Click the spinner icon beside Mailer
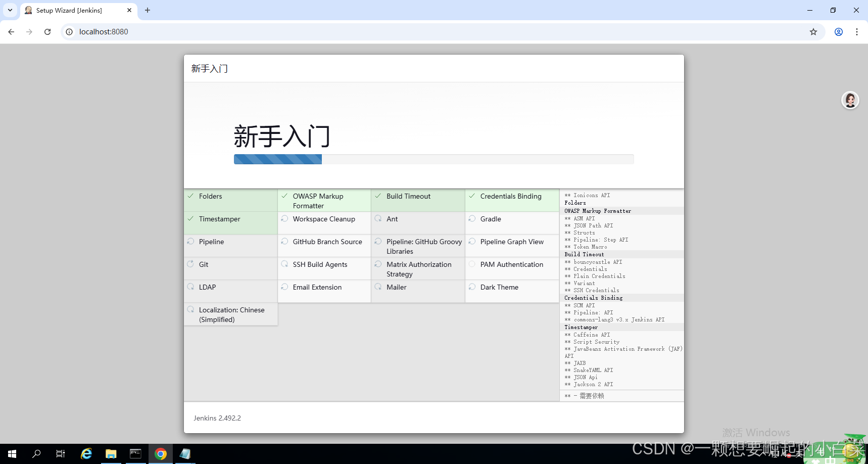Image resolution: width=868 pixels, height=464 pixels. click(378, 287)
